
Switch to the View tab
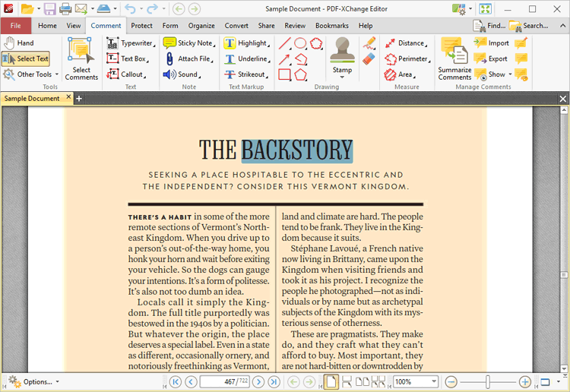[x=74, y=25]
